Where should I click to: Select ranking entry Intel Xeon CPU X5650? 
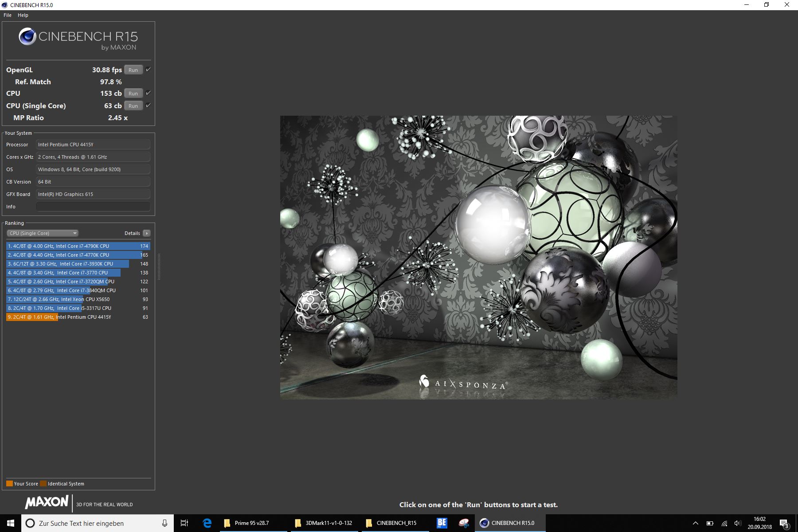(78, 299)
